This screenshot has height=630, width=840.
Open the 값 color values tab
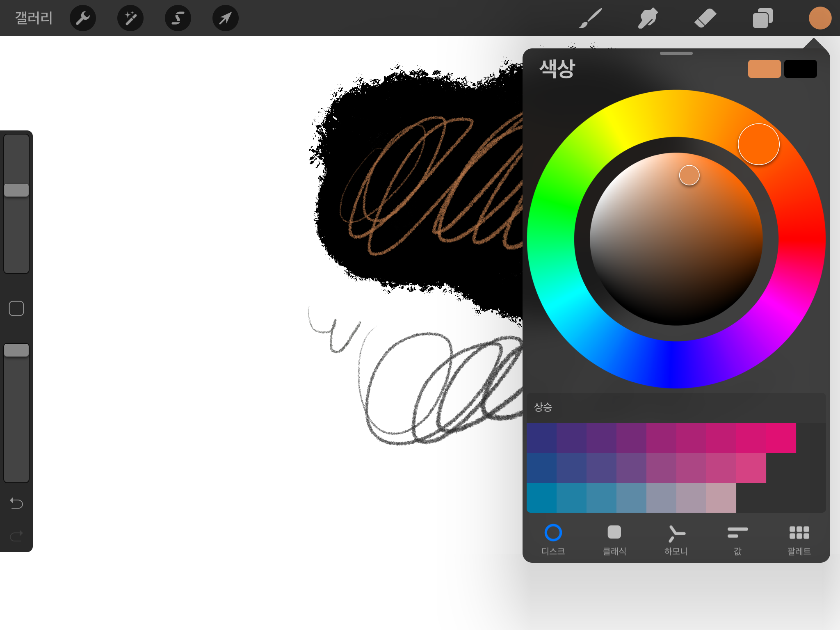737,540
